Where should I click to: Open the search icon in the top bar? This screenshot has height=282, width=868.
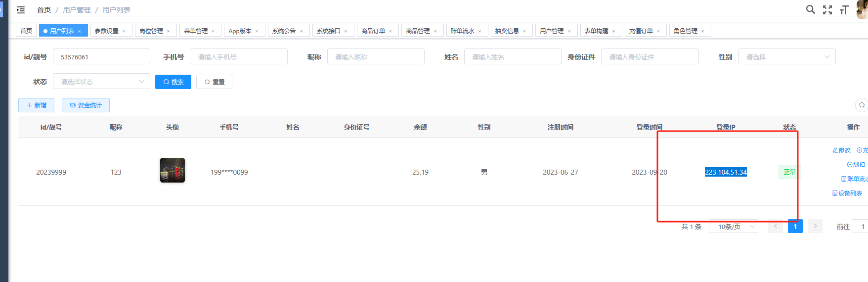pos(810,9)
